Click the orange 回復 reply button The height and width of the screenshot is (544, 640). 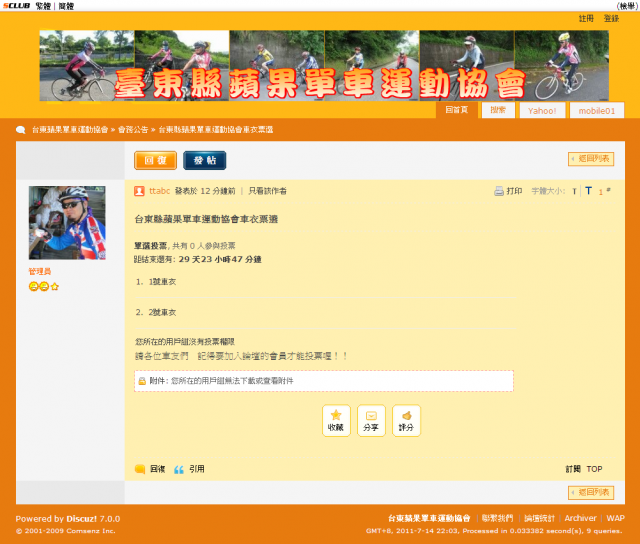[156, 160]
